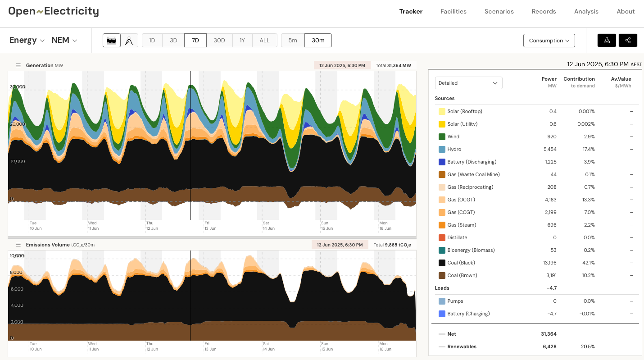Expand the Energy metric dropdown
This screenshot has width=644, height=360.
(27, 40)
